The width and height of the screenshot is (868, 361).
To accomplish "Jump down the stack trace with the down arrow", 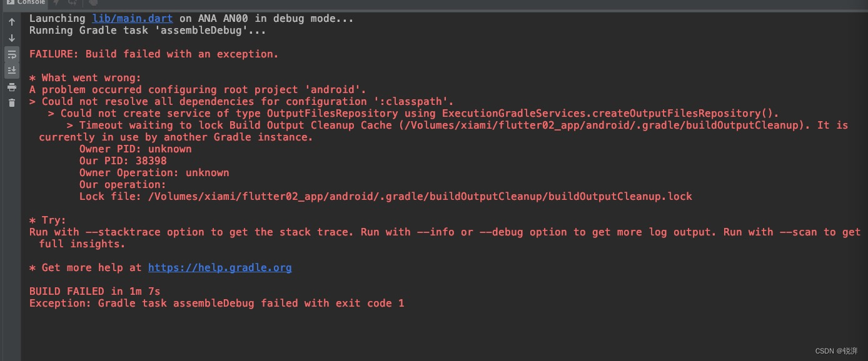I will pyautogui.click(x=11, y=38).
